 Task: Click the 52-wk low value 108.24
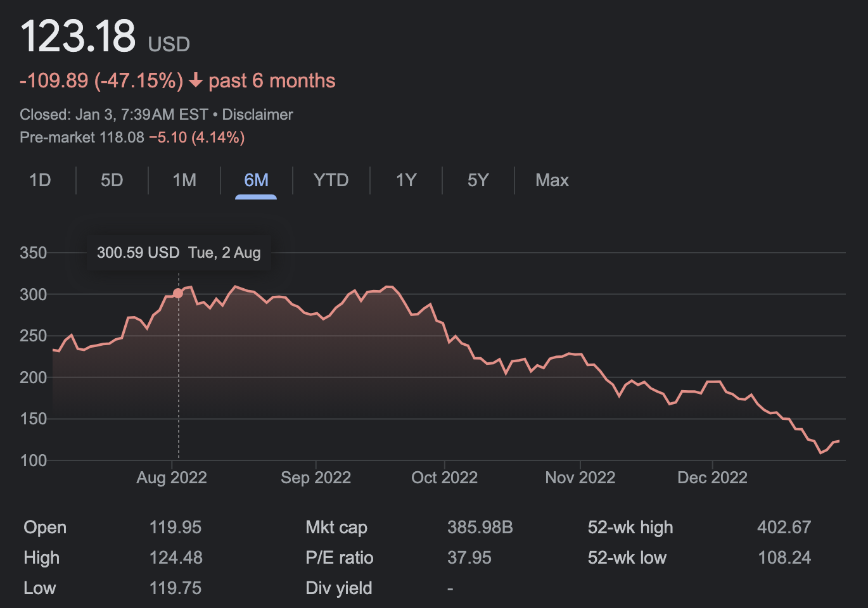(x=784, y=558)
